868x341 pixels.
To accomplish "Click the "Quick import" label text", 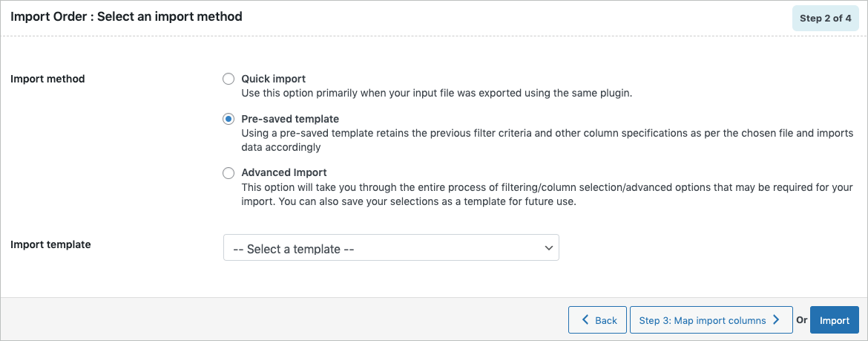I will pos(274,79).
